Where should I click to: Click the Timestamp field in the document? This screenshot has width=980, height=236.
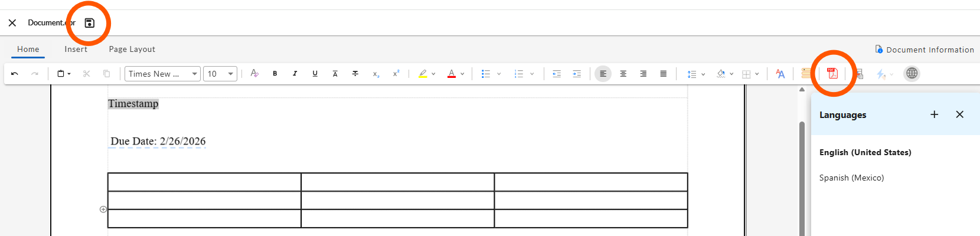[x=133, y=104]
